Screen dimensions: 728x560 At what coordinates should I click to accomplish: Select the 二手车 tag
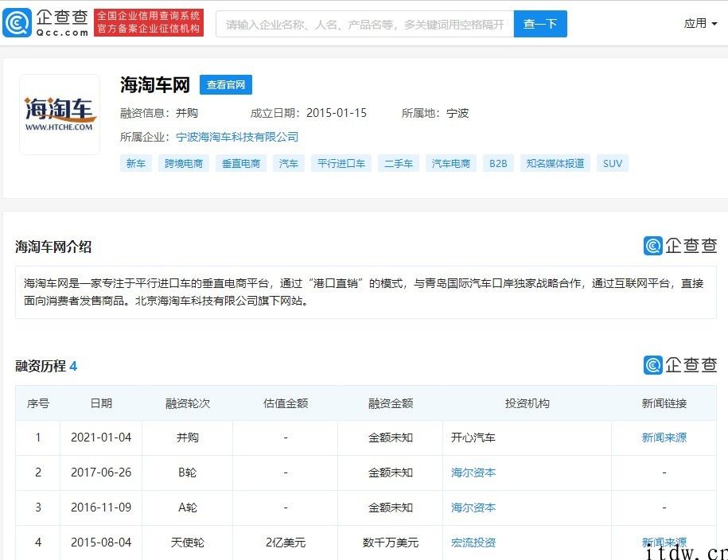click(x=399, y=163)
